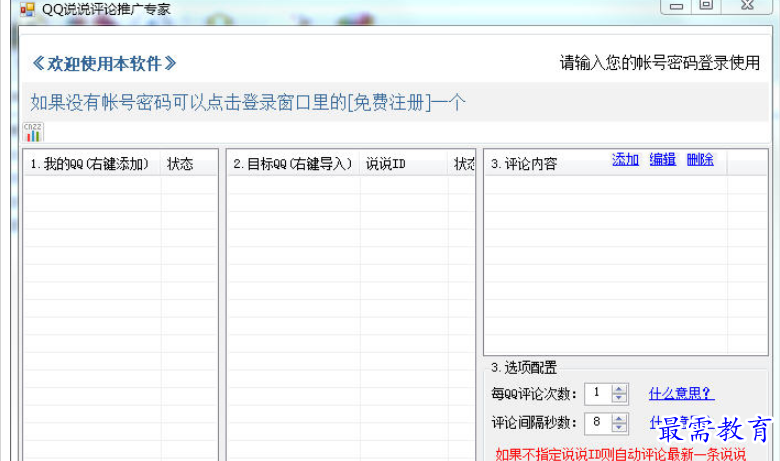Click the 《欢迎使用本软件》 heading

(104, 64)
